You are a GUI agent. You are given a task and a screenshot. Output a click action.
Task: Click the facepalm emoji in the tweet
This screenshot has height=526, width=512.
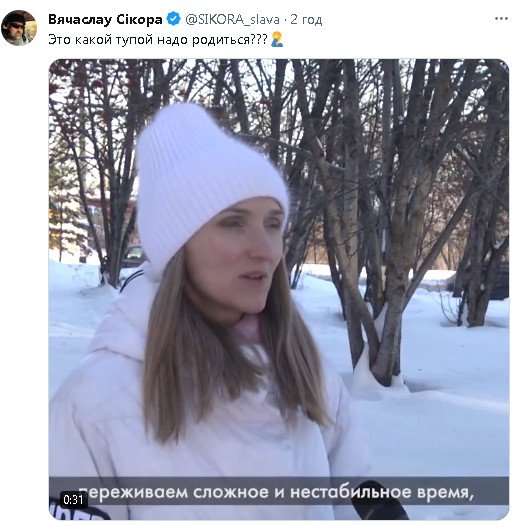(277, 39)
